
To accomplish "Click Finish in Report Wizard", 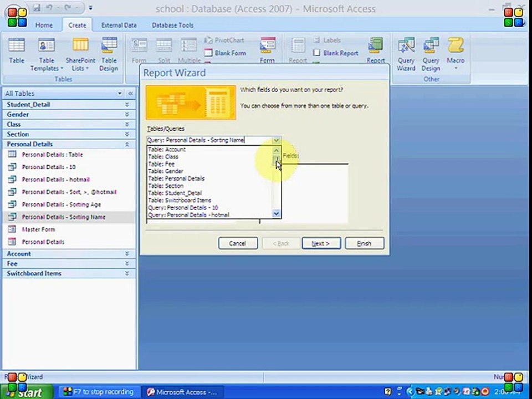I will (x=364, y=243).
